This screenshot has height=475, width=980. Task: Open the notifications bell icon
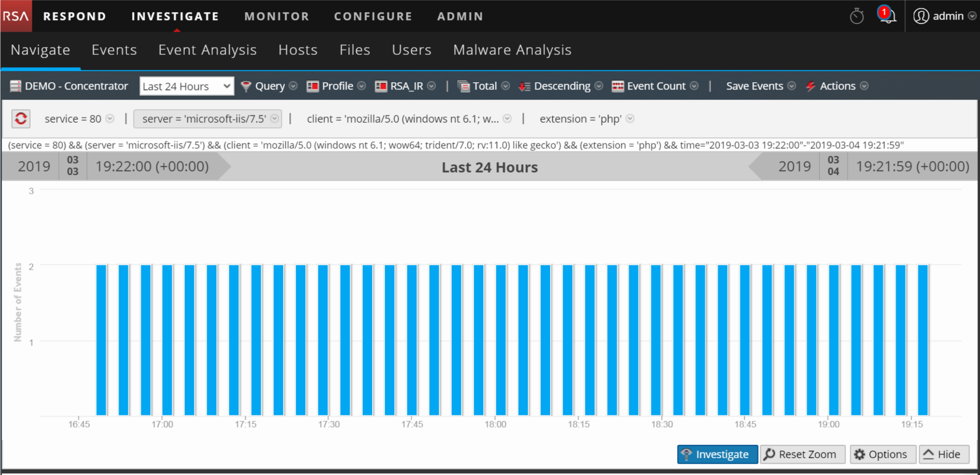[x=887, y=15]
